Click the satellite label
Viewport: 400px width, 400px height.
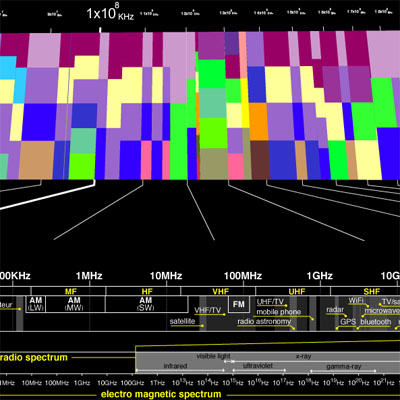[x=182, y=321]
